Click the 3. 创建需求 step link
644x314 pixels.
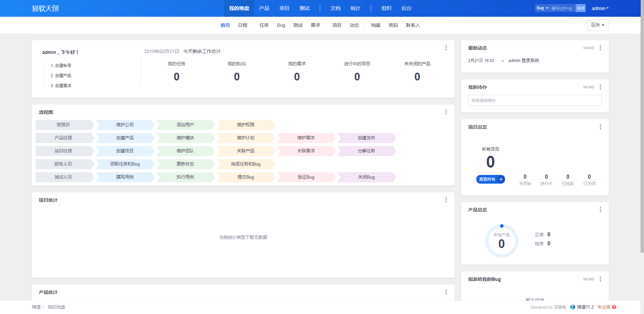pyautogui.click(x=61, y=86)
